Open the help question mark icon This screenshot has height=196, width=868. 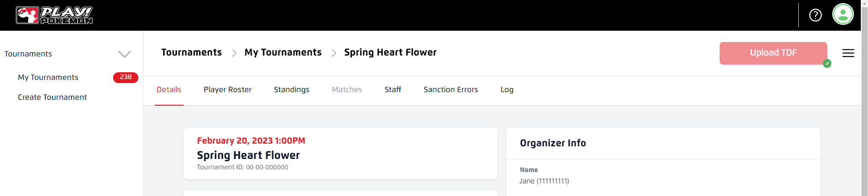815,15
